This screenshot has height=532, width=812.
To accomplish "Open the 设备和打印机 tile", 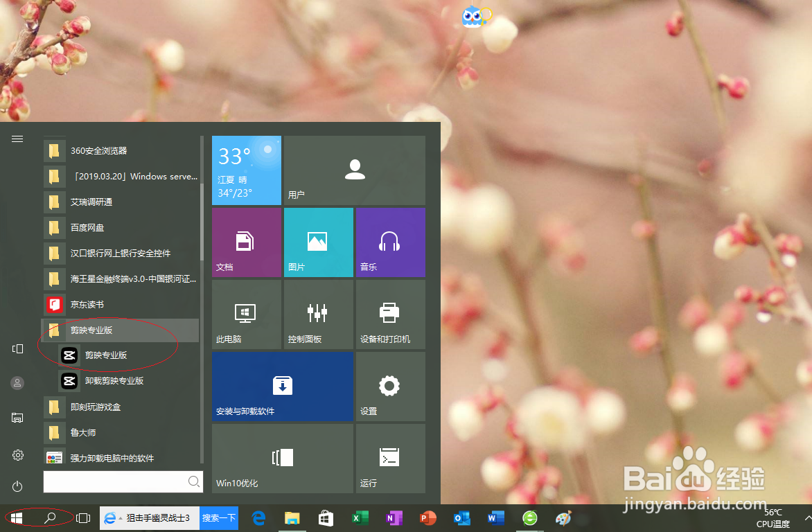I will [391, 314].
